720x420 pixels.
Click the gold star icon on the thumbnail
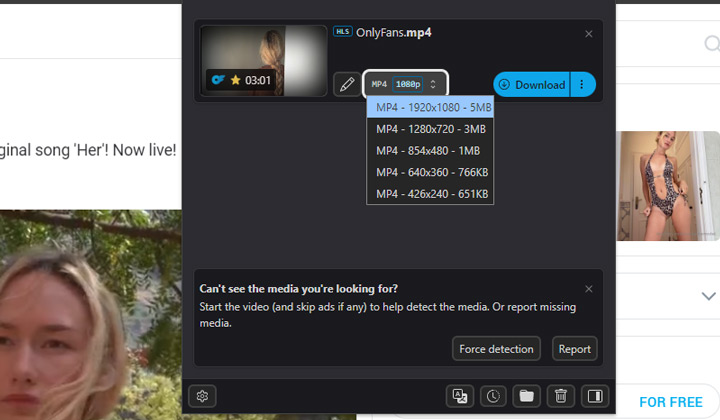[236, 80]
